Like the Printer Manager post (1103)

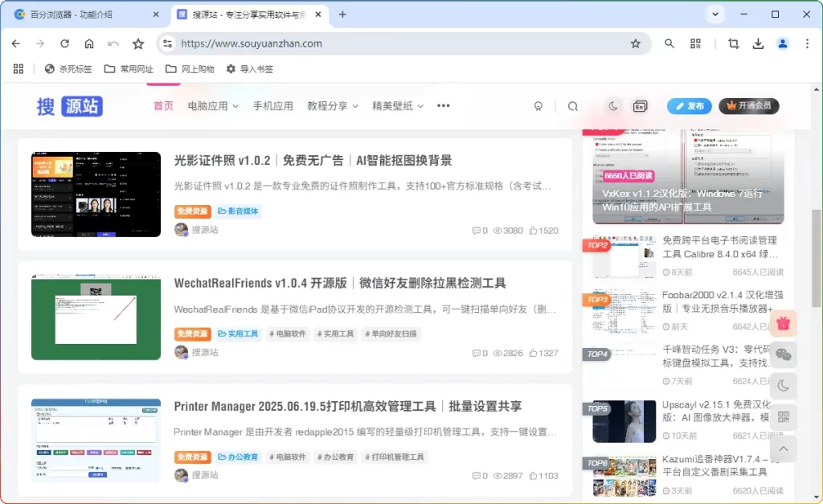544,476
